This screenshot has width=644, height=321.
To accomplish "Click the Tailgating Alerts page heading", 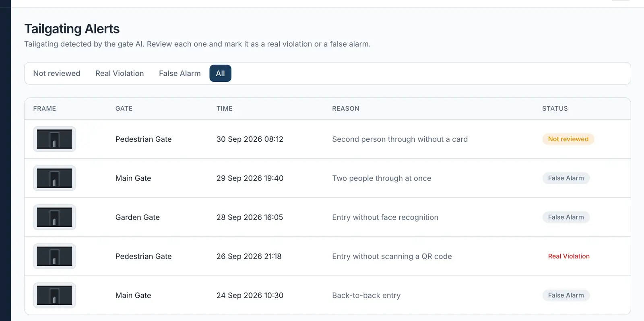I will pyautogui.click(x=72, y=29).
